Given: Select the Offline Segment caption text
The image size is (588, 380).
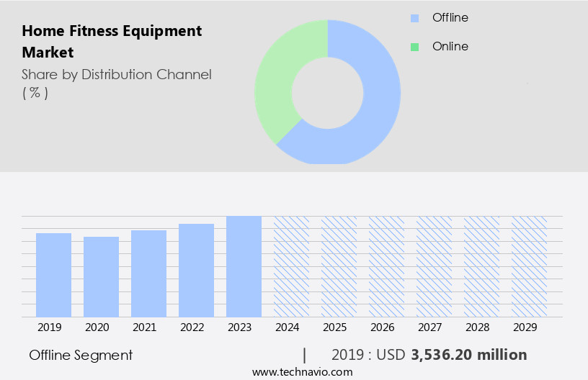Looking at the screenshot, I should (81, 355).
